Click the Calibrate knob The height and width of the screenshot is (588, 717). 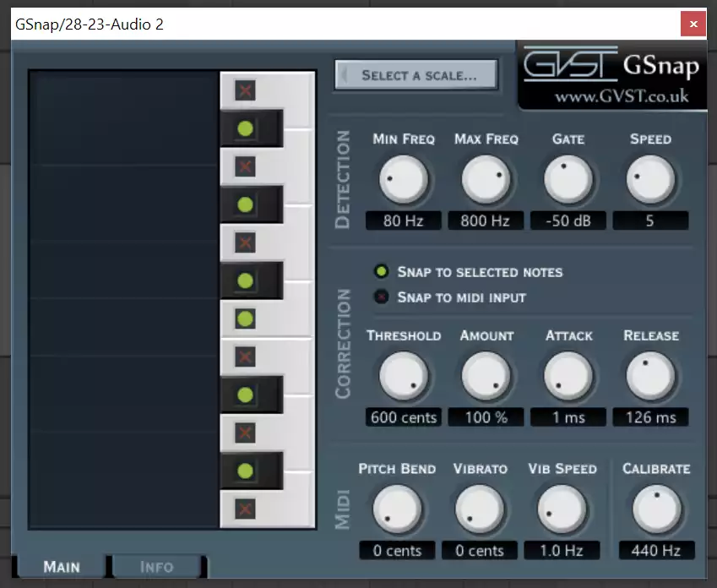(x=656, y=509)
